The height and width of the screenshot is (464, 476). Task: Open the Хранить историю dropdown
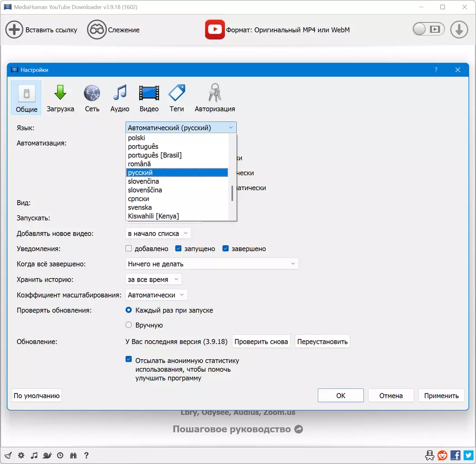153,279
